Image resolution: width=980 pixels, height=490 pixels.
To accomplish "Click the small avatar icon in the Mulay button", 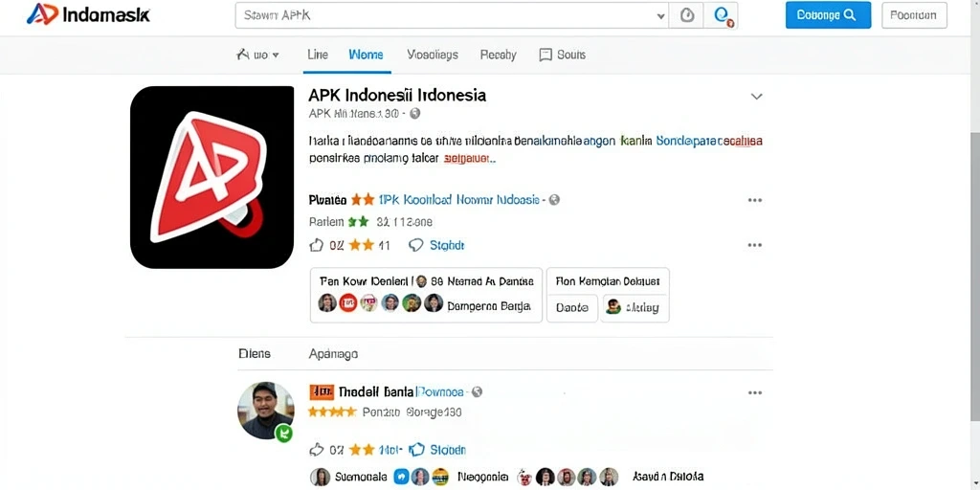I will pyautogui.click(x=613, y=307).
